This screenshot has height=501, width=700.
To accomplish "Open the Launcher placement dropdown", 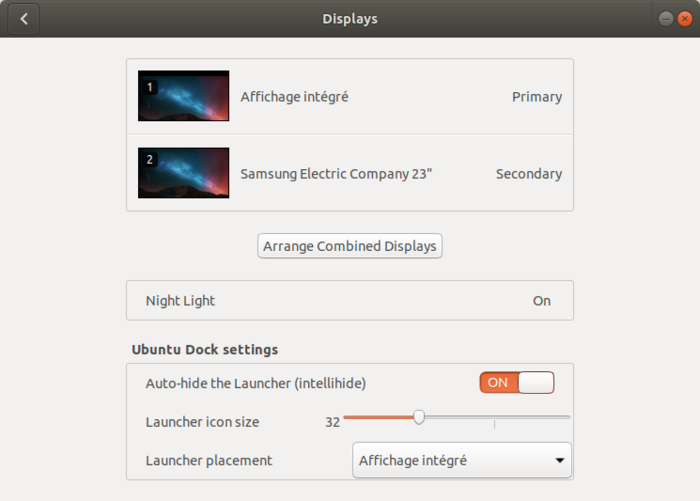I will pos(462,461).
